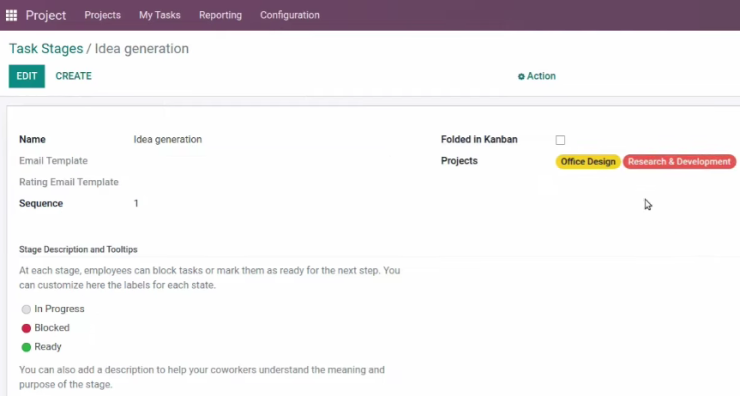Image resolution: width=740 pixels, height=396 pixels.
Task: Click the red Blocked status dot
Action: 26,328
